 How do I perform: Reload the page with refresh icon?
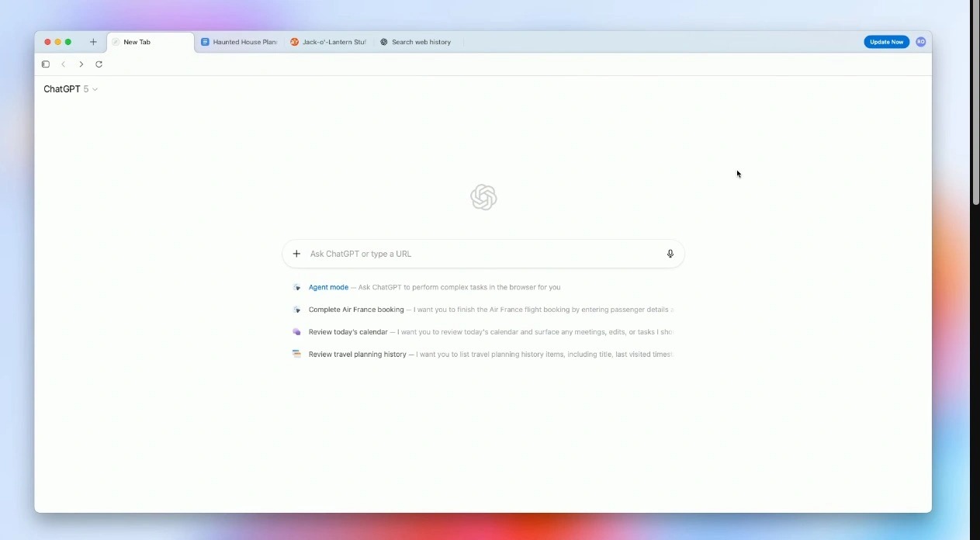[x=99, y=64]
